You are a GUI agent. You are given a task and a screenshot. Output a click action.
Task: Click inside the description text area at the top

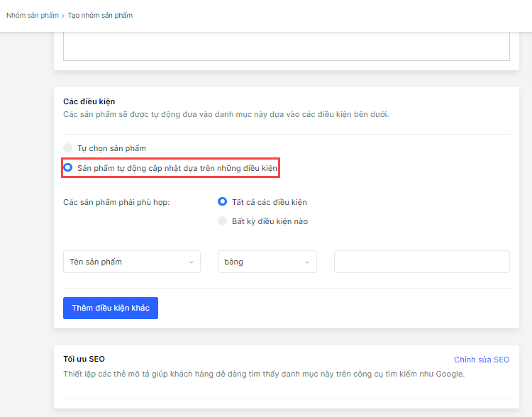pyautogui.click(x=287, y=45)
